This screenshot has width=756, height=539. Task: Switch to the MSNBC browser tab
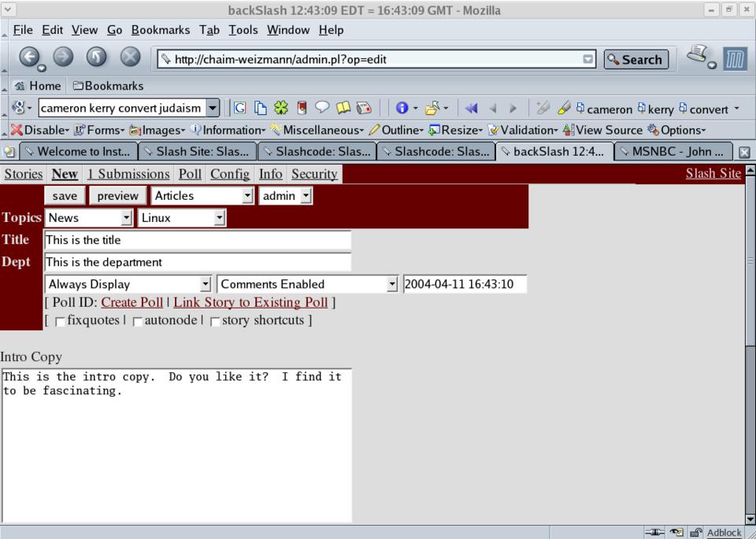coord(669,152)
